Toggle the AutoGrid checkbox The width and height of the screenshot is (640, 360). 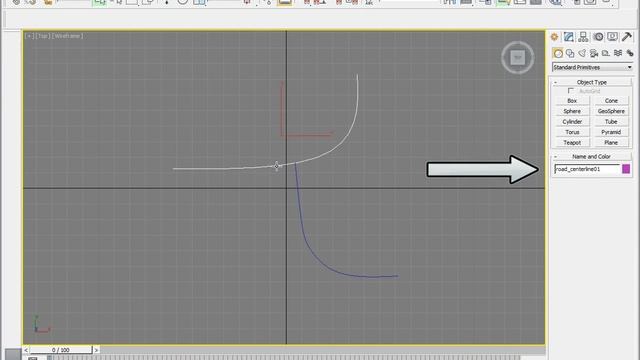(571, 91)
